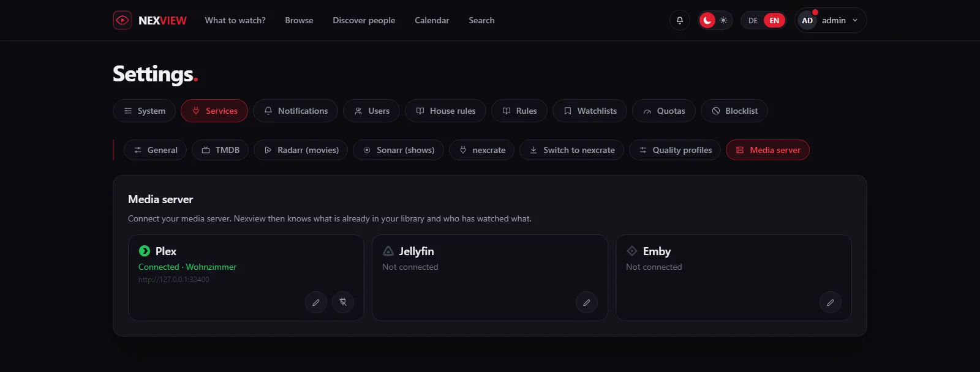The width and height of the screenshot is (980, 372).
Task: Open Discover people
Action: click(364, 20)
